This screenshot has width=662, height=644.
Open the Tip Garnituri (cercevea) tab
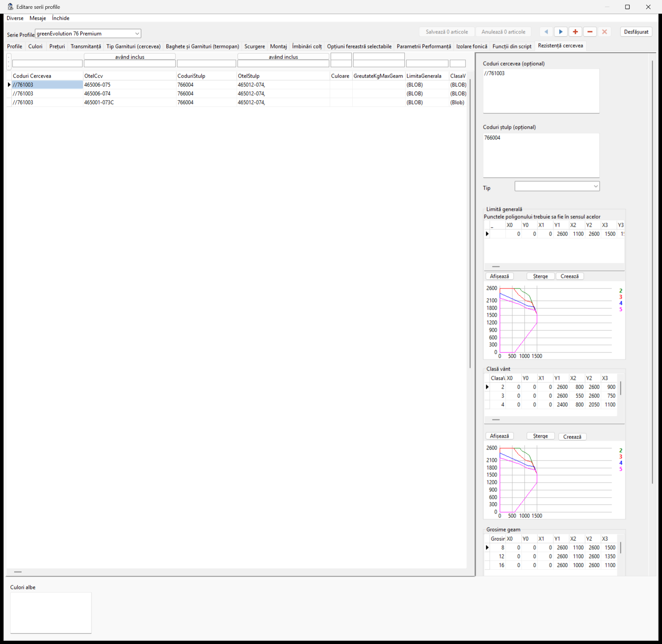point(133,46)
